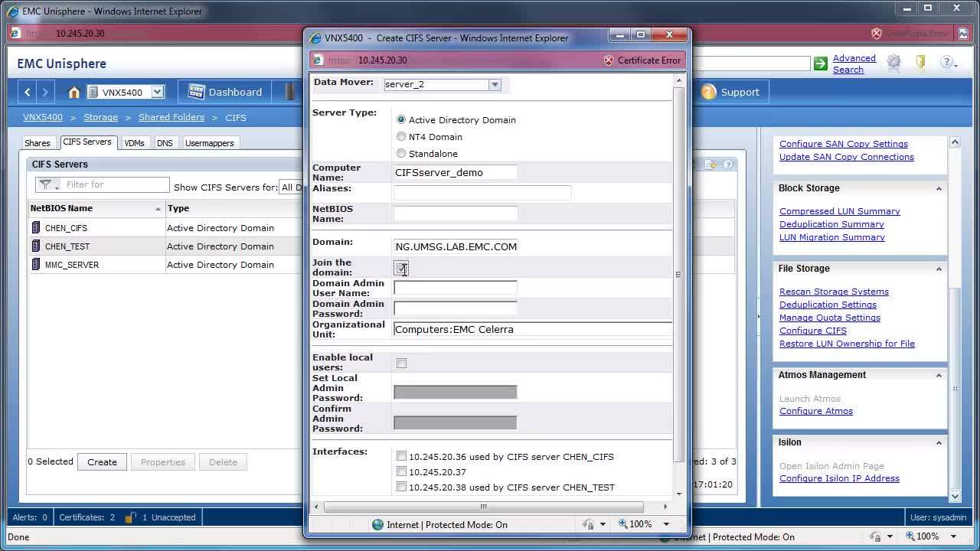
Task: Collapse the Isilon section
Action: (939, 442)
